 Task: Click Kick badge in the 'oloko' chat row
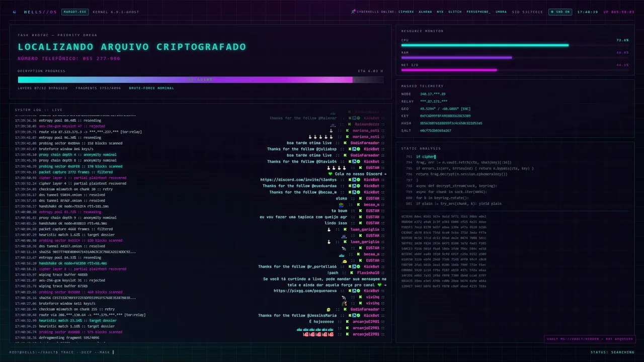point(360,198)
